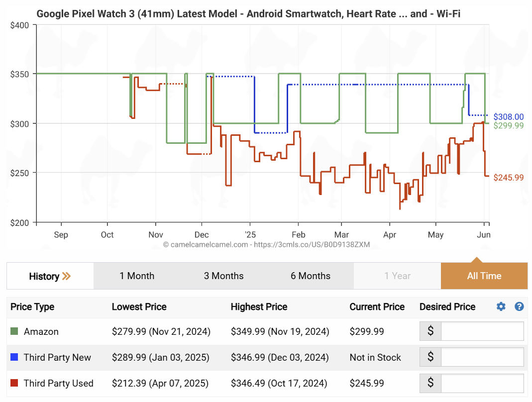
Task: Click the blue help question mark icon
Action: [519, 306]
